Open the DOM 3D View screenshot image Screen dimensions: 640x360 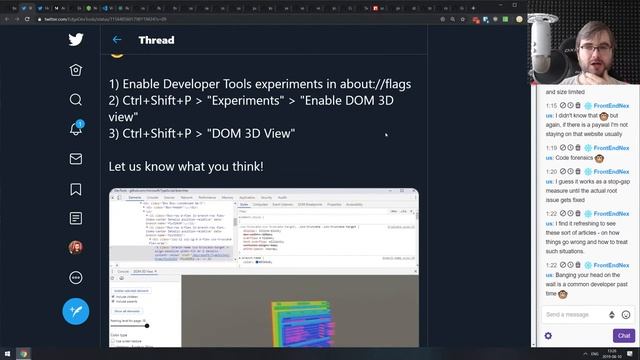pos(264,267)
